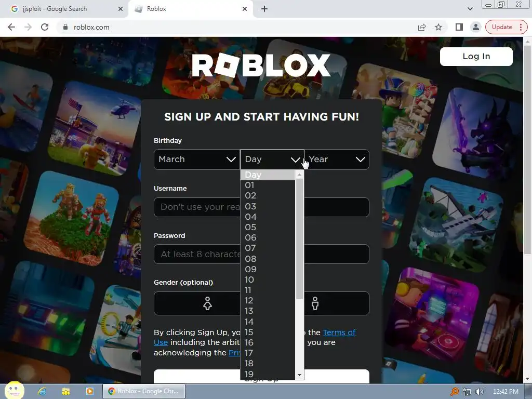Close the Roblox tab

(x=245, y=9)
